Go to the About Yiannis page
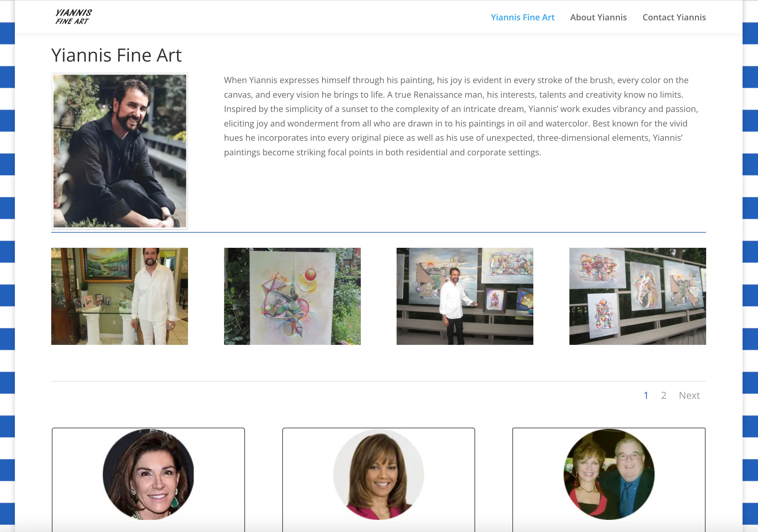This screenshot has height=532, width=758. pos(598,17)
